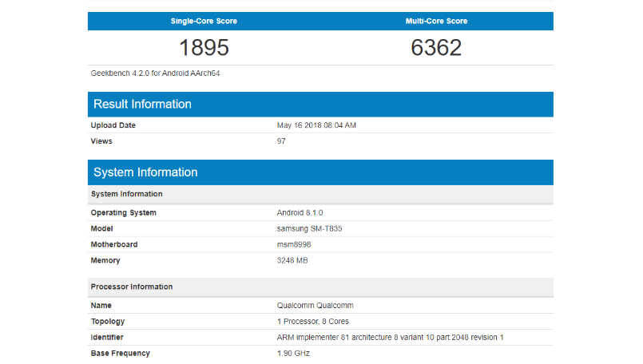Click the Model label

tap(101, 229)
